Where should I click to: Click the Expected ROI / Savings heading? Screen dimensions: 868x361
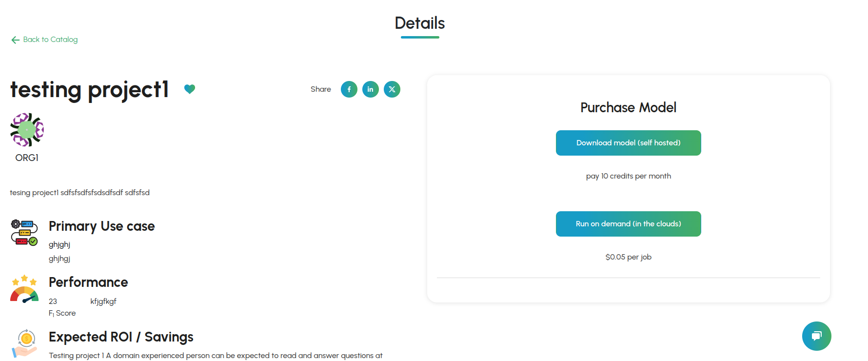pos(121,337)
